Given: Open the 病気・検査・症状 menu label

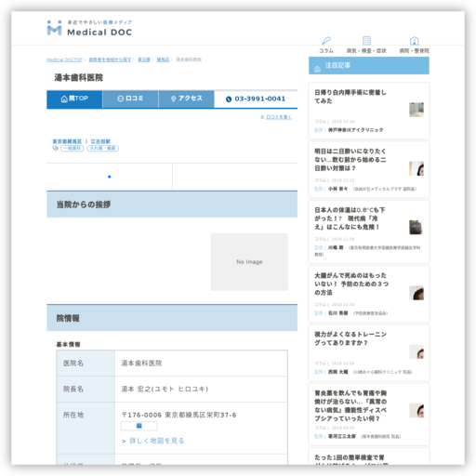Looking at the screenshot, I should (366, 51).
